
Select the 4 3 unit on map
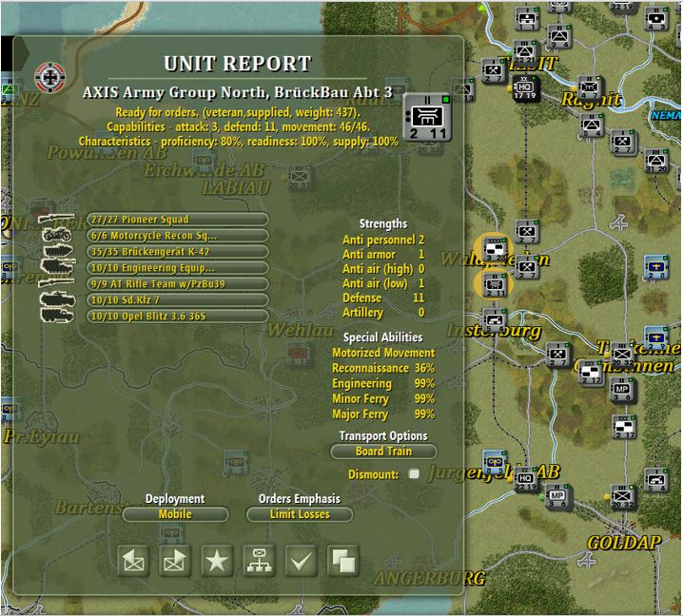(x=656, y=19)
